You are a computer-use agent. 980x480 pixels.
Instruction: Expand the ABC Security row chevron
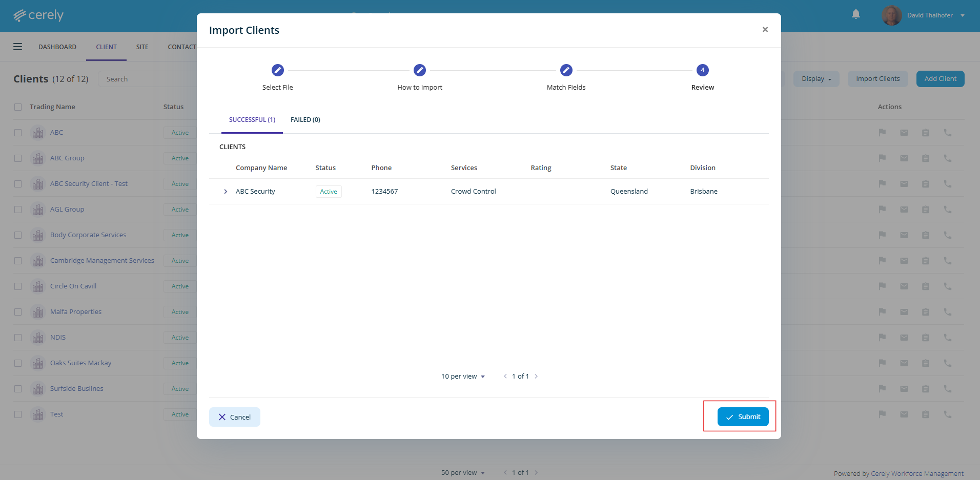[x=226, y=192]
